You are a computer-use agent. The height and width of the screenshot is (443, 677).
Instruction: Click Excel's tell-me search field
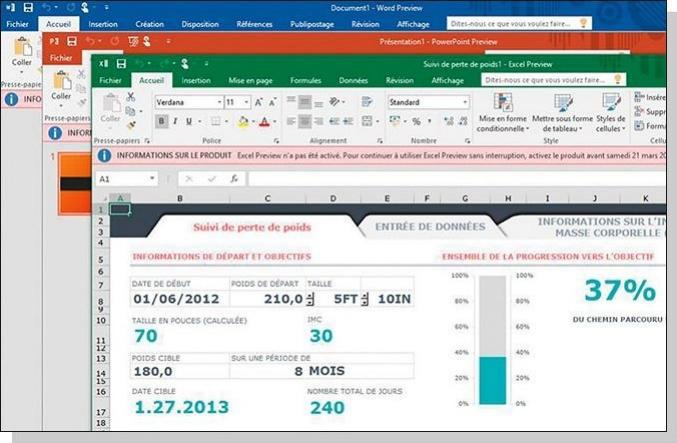pyautogui.click(x=554, y=80)
